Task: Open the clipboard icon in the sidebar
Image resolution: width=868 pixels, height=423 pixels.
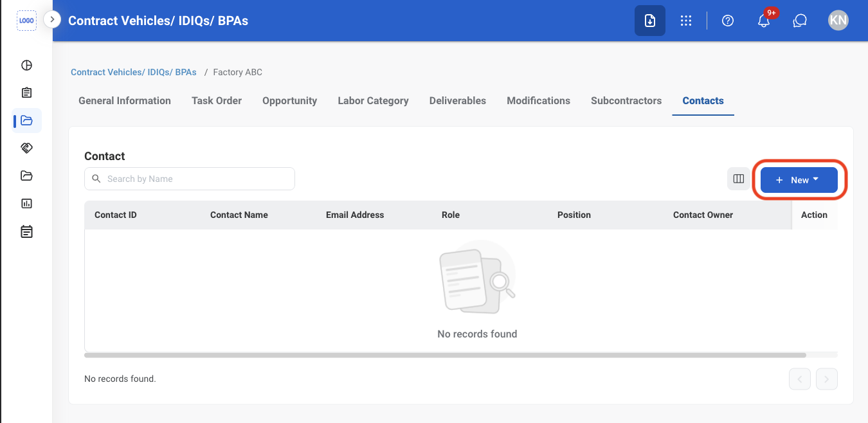Action: pos(26,93)
